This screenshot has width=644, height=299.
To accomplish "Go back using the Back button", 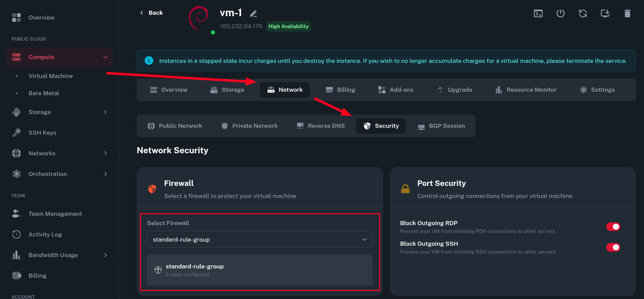I will point(151,13).
